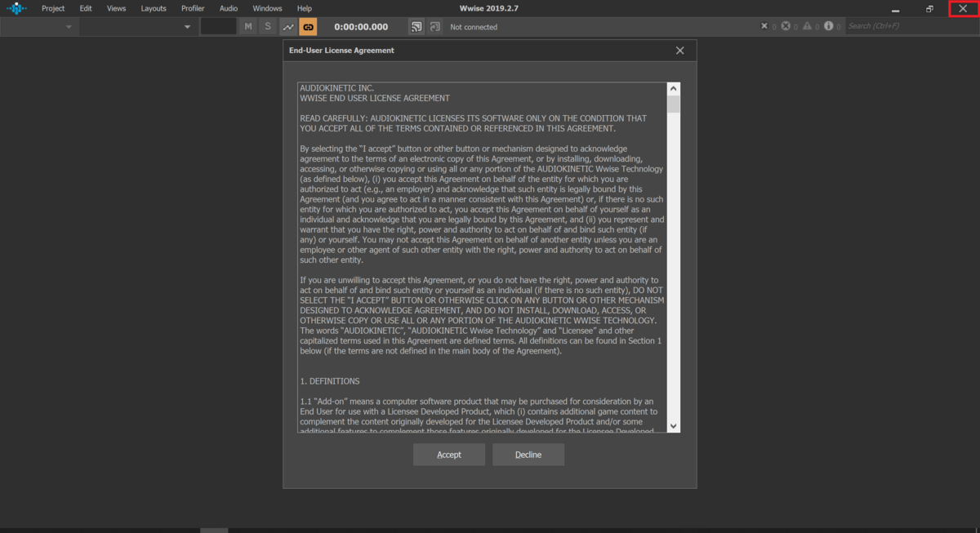Restore down the Wwise window
Viewport: 980px width, 533px height.
(x=929, y=8)
